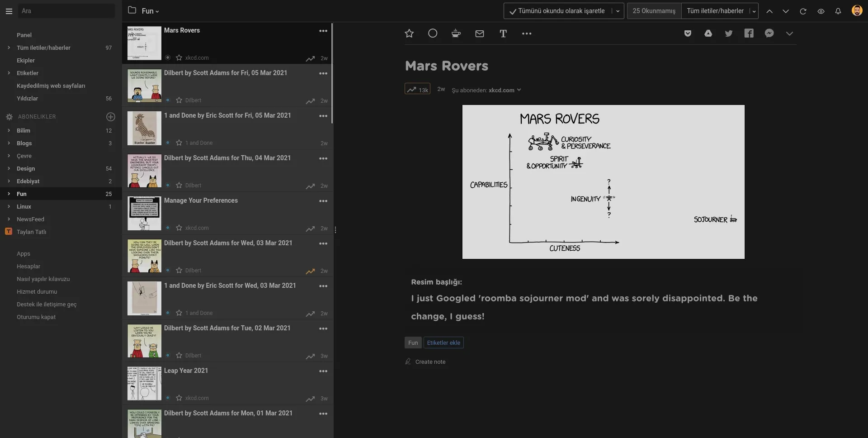Save the article to Pocket
Image resolution: width=868 pixels, height=438 pixels.
click(x=688, y=33)
